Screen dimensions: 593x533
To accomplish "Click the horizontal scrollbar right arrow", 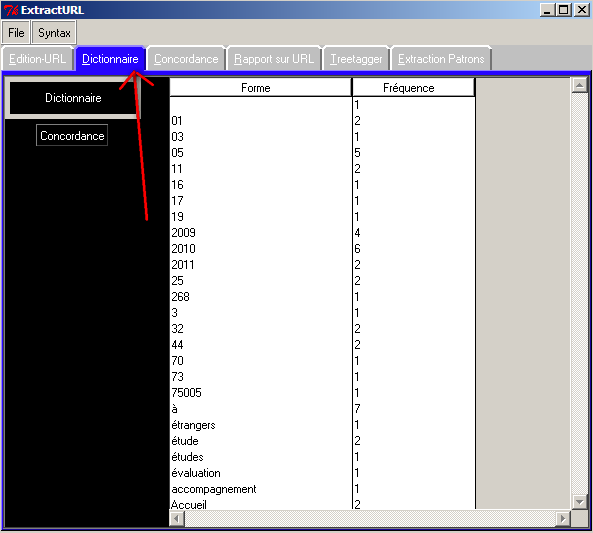I will click(563, 518).
